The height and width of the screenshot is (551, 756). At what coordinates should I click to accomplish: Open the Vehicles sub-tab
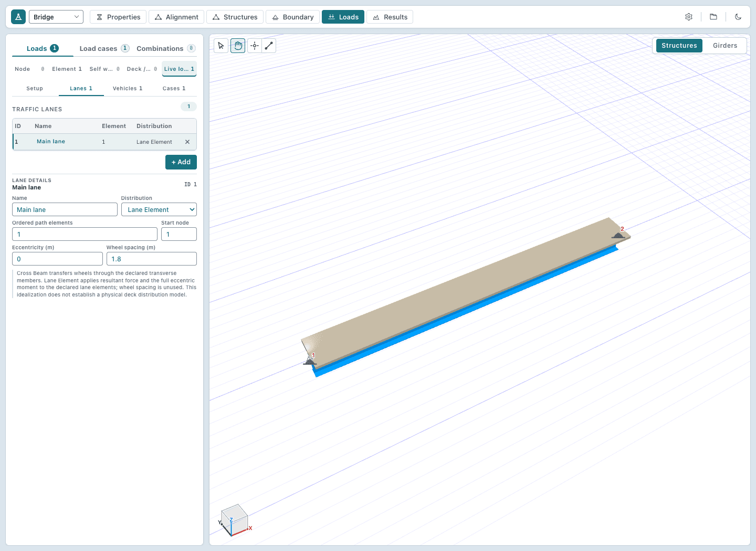point(128,88)
